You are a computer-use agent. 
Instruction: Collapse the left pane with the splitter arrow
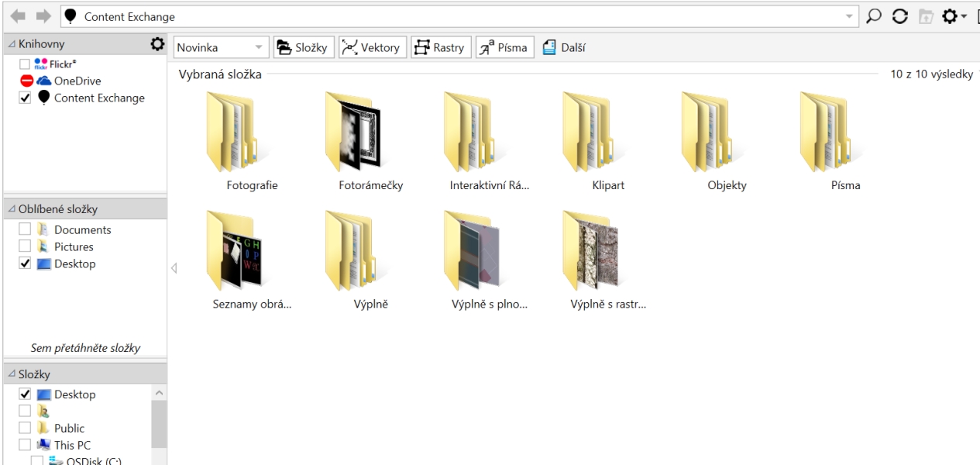(x=174, y=269)
